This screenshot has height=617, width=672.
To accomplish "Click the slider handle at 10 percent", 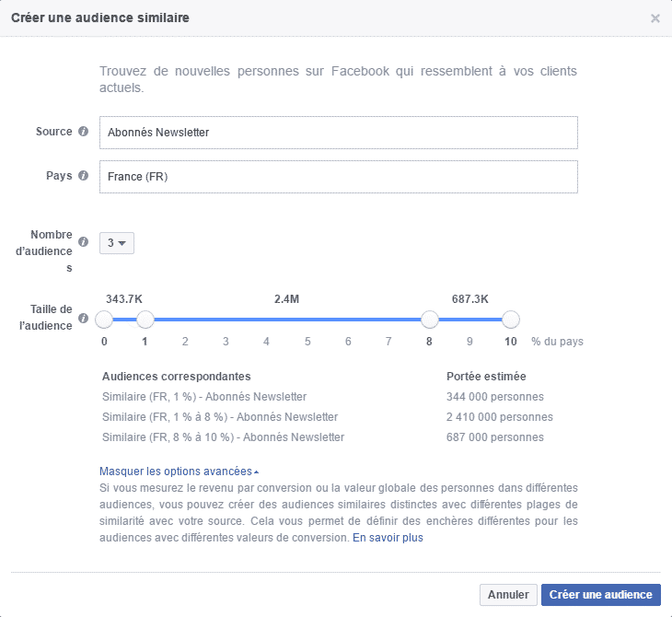I will point(511,320).
